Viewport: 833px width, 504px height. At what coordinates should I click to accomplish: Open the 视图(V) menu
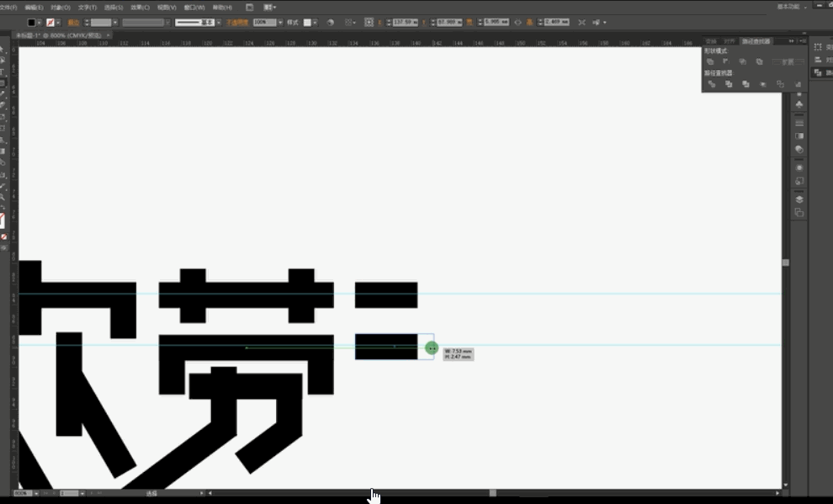pos(167,8)
